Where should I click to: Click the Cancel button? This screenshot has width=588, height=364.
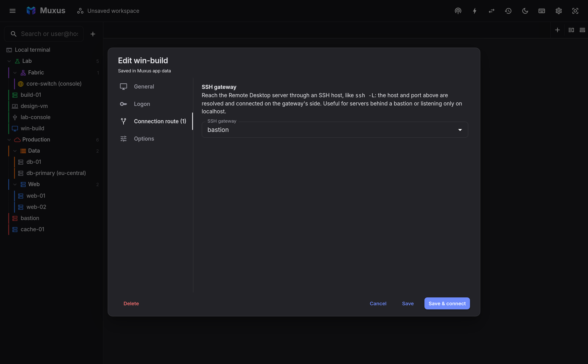(378, 304)
